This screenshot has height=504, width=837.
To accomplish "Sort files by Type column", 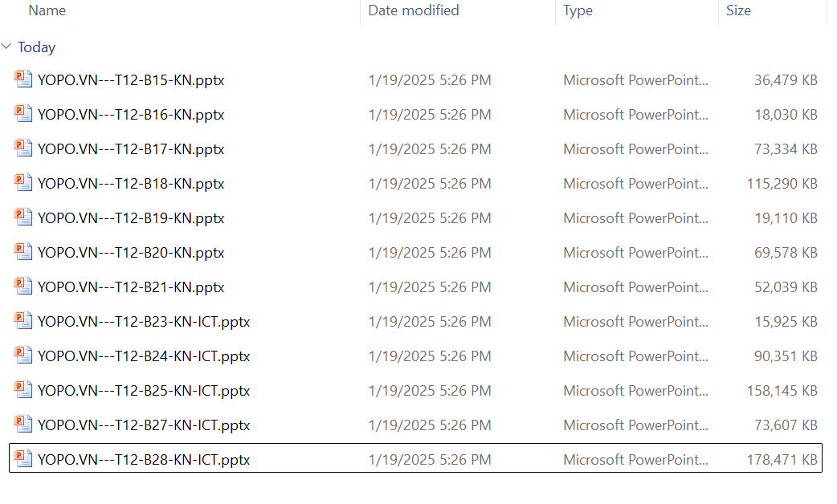I will [x=578, y=10].
